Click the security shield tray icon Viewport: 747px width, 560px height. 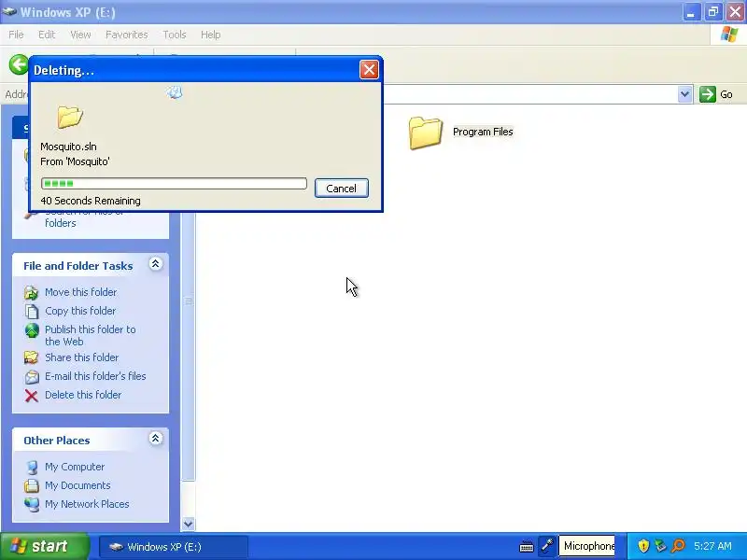(643, 546)
